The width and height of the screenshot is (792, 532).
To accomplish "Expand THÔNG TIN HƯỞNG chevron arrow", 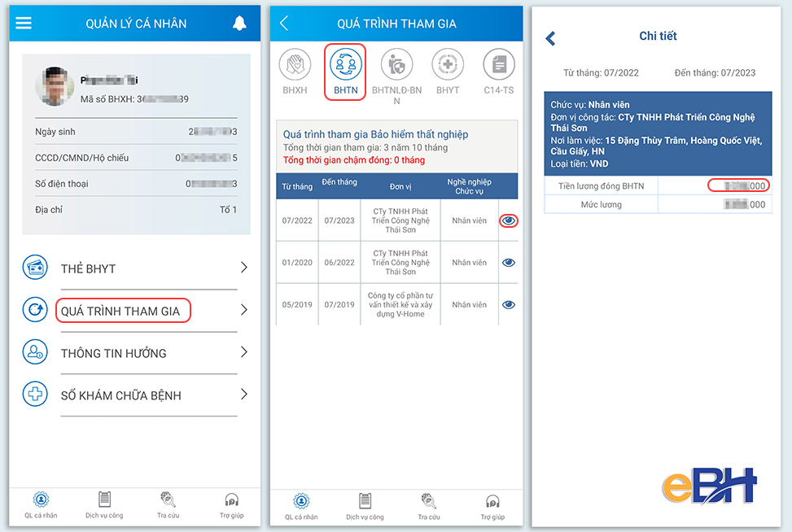I will pyautogui.click(x=243, y=352).
